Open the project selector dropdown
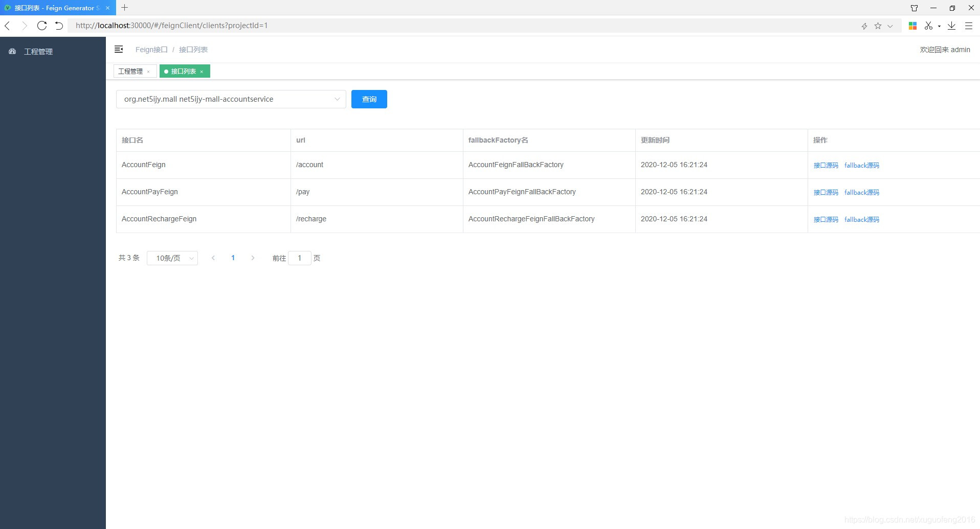 click(231, 99)
